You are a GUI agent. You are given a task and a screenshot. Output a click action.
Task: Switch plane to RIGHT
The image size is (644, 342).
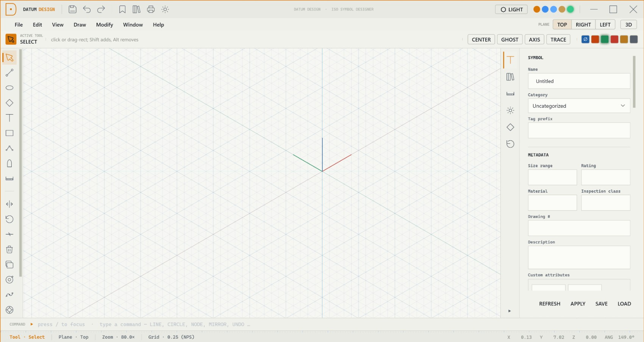tap(583, 25)
